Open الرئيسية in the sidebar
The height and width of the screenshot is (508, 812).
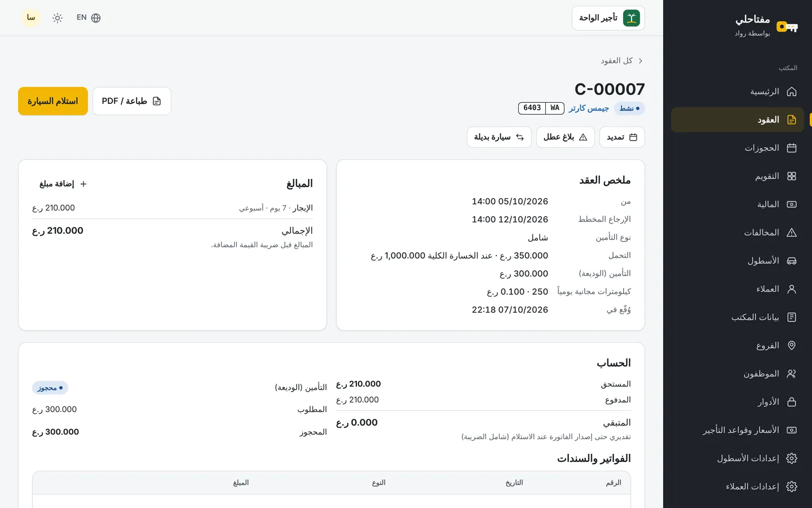coord(738,91)
